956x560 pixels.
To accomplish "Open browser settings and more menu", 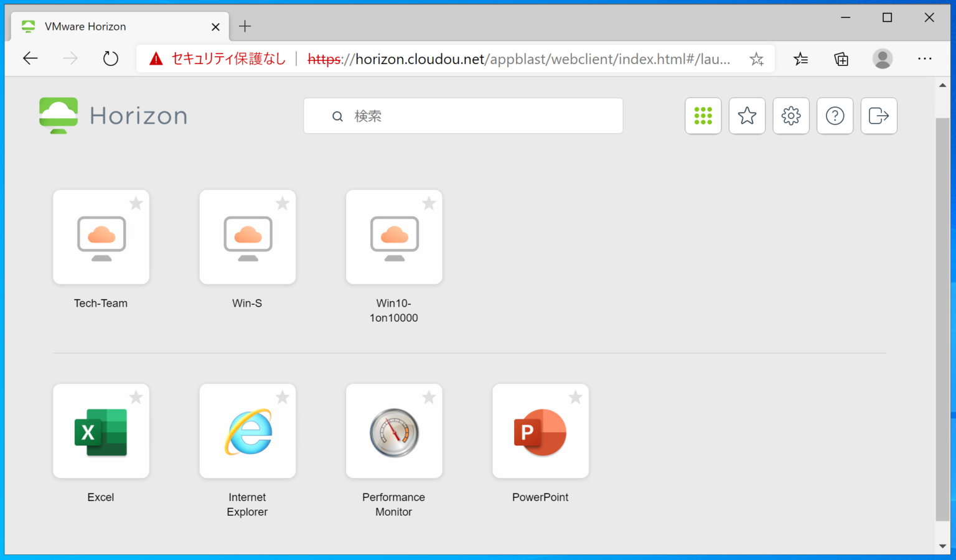I will (925, 59).
